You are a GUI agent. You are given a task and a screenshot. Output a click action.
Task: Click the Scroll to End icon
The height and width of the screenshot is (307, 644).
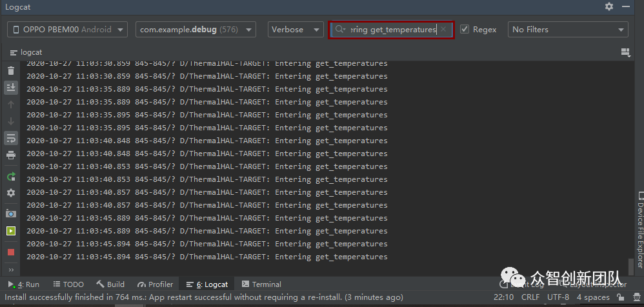(11, 87)
